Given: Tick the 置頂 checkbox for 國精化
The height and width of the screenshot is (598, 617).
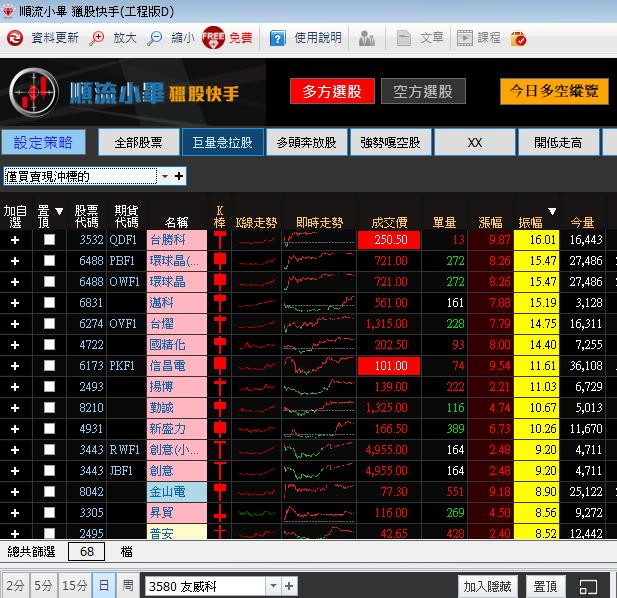Looking at the screenshot, I should pos(50,345).
